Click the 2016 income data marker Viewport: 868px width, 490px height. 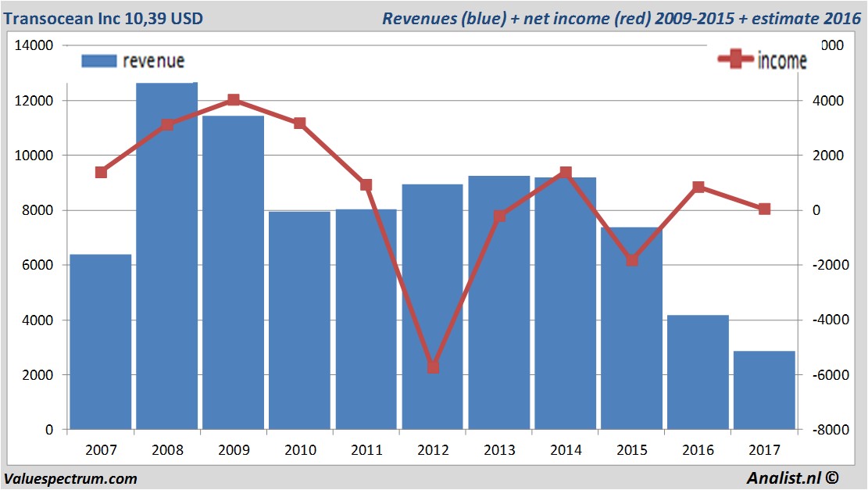(698, 187)
